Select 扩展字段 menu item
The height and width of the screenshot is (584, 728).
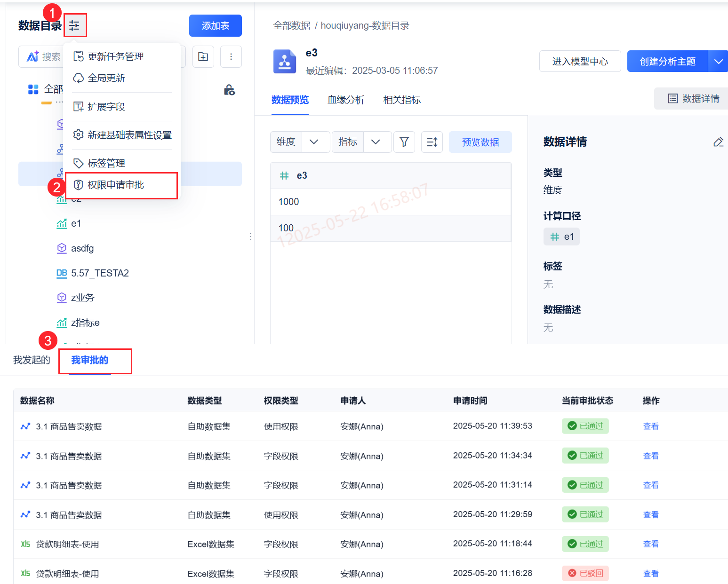click(122, 107)
